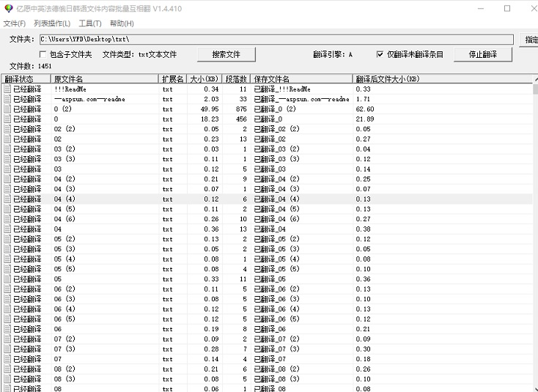Click the file icon of the 07 (2) row

pyautogui.click(x=7, y=339)
